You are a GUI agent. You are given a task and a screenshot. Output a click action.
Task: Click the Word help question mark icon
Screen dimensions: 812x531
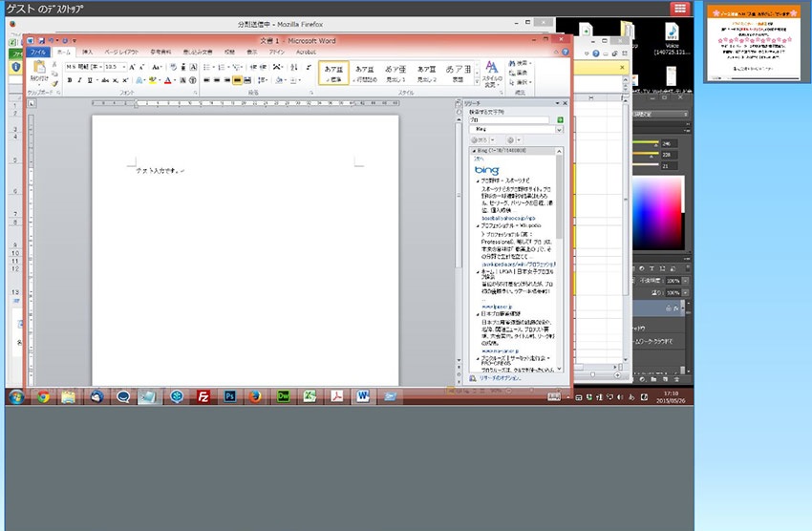click(x=565, y=52)
